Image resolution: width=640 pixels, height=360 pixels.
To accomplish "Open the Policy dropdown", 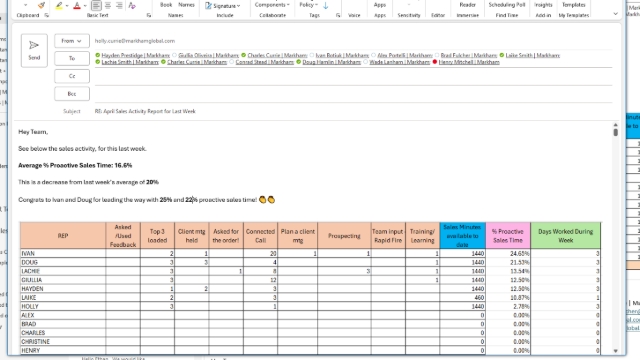I will pos(309,5).
